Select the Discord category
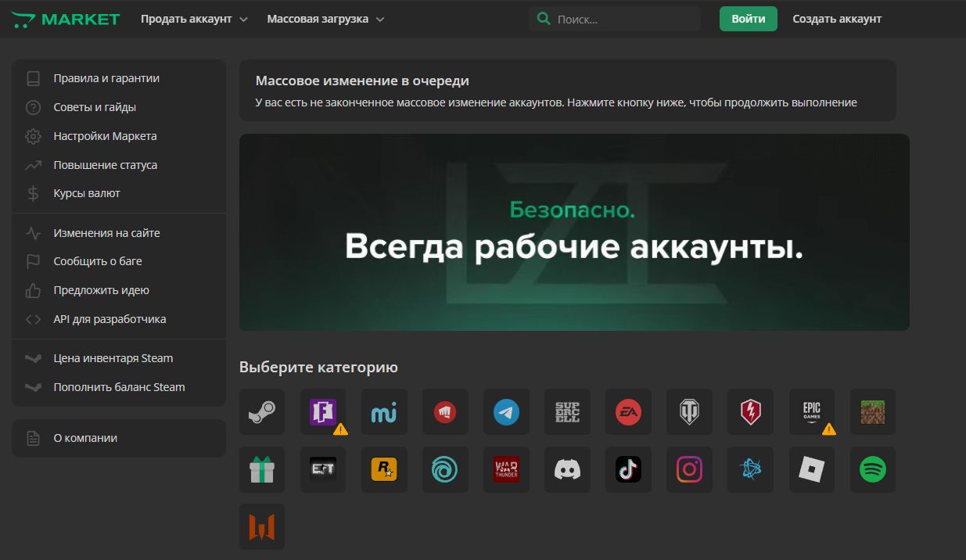Screen dimensions: 966x560 pyautogui.click(x=567, y=469)
